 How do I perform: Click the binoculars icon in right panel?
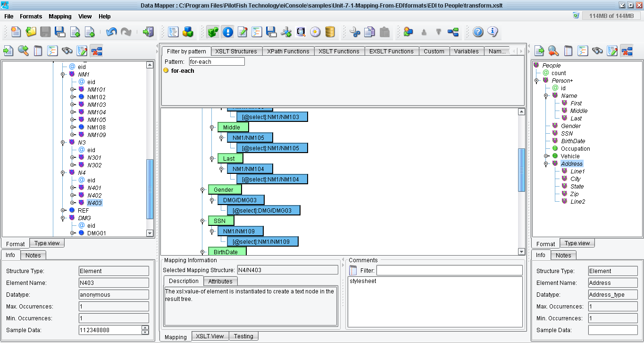tap(597, 51)
